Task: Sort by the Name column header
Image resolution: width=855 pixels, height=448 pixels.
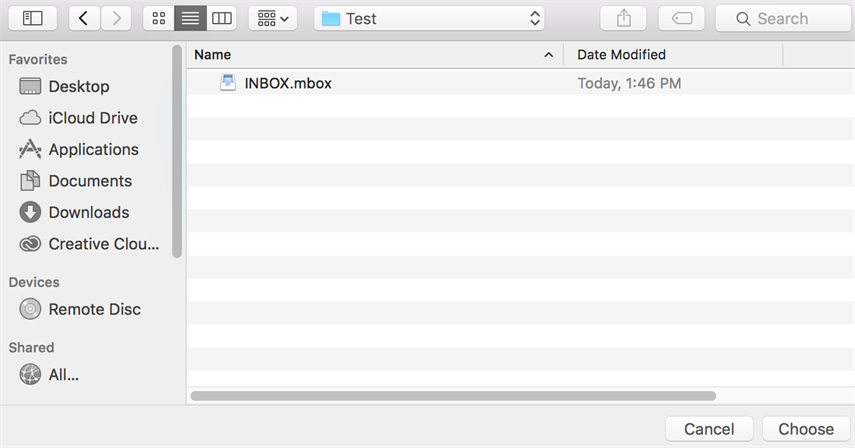Action: 375,55
